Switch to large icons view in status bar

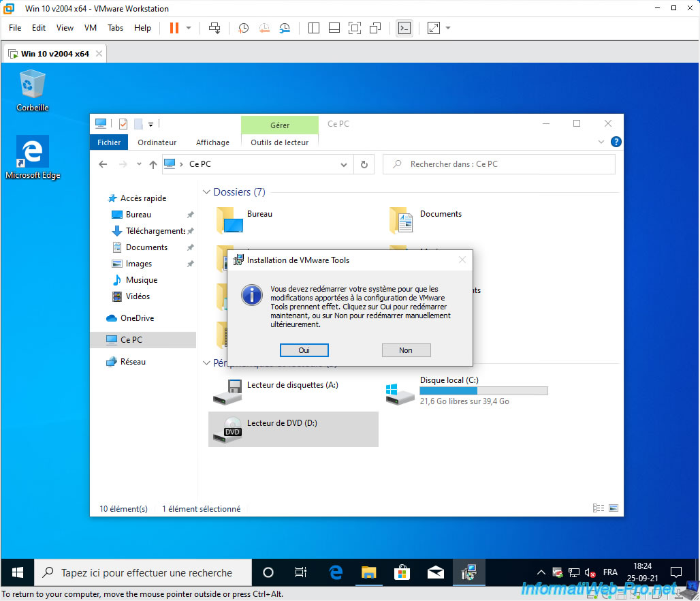[x=614, y=508]
